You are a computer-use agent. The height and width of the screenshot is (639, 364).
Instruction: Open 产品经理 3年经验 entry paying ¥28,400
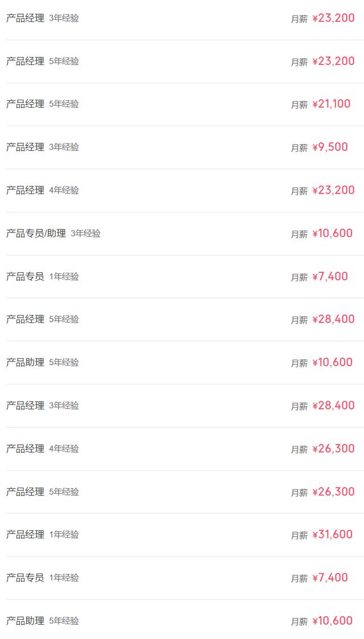[x=25, y=405]
